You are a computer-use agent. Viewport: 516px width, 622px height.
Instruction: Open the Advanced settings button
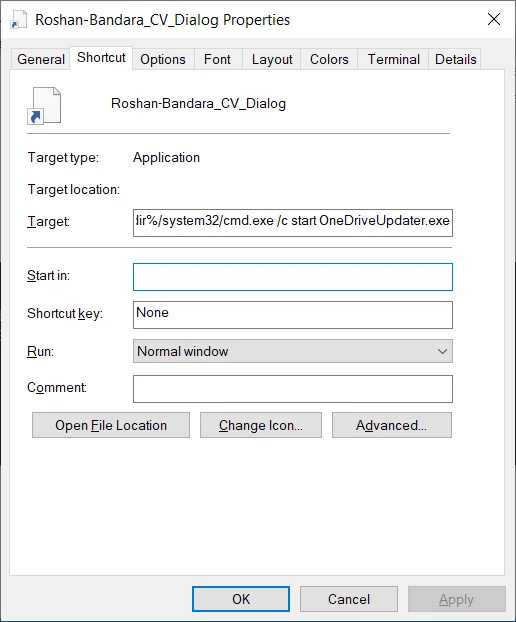click(x=392, y=425)
